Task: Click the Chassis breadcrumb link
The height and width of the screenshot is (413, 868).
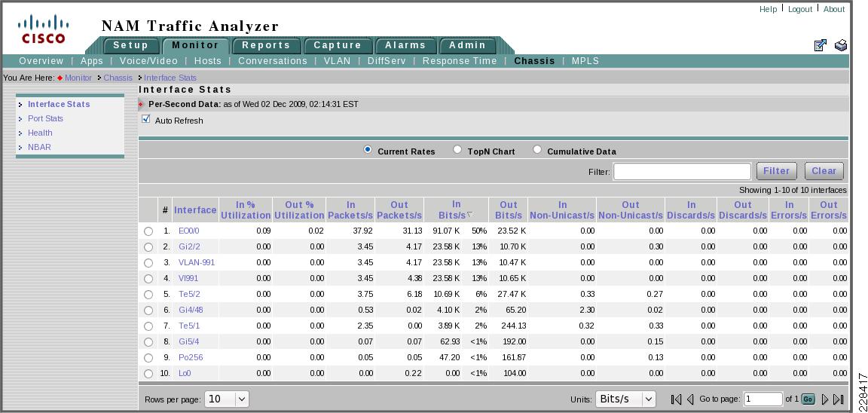Action: [118, 78]
